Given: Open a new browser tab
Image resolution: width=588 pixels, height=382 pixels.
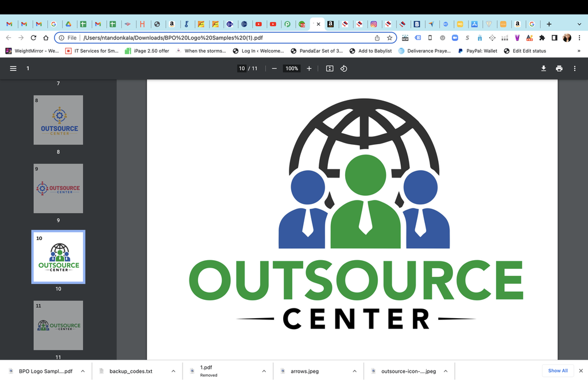Looking at the screenshot, I should tap(549, 24).
